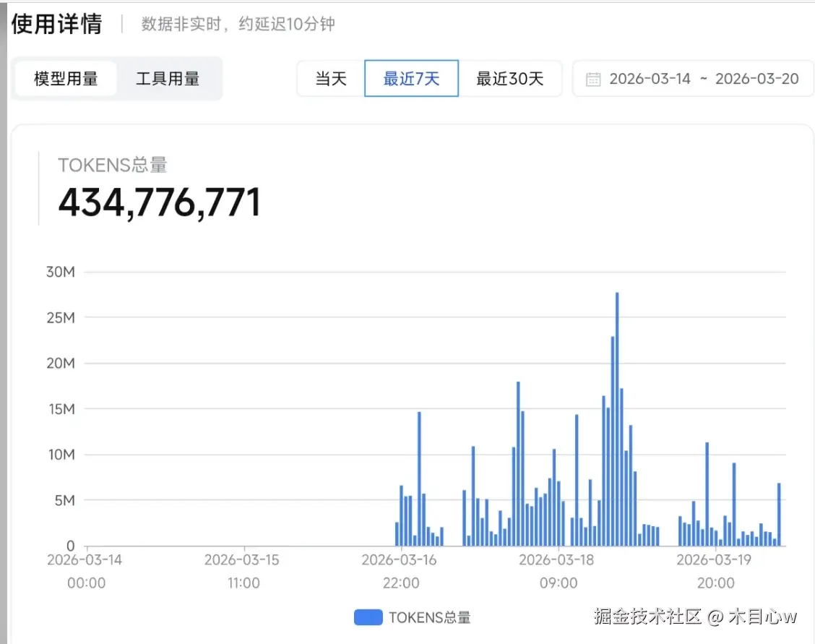The width and height of the screenshot is (815, 644).
Task: Open the calendar icon in the date picker
Action: tap(594, 78)
